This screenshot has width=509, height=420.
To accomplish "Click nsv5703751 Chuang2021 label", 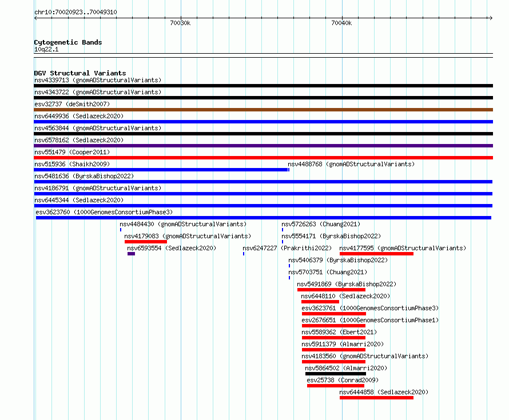I will tap(328, 272).
